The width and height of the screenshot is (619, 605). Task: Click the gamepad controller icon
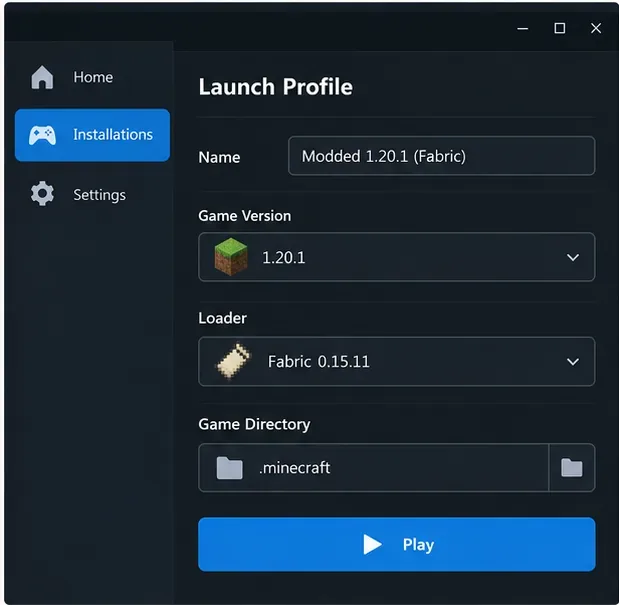[42, 135]
